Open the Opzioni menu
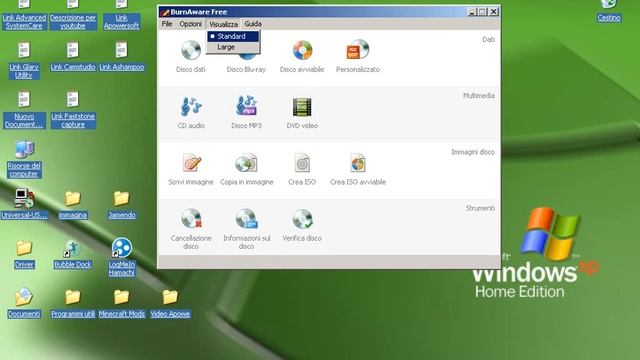Image resolution: width=640 pixels, height=360 pixels. pyautogui.click(x=191, y=24)
